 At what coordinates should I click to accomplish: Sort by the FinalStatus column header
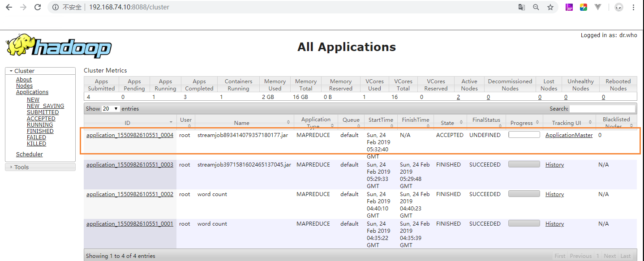(x=486, y=122)
